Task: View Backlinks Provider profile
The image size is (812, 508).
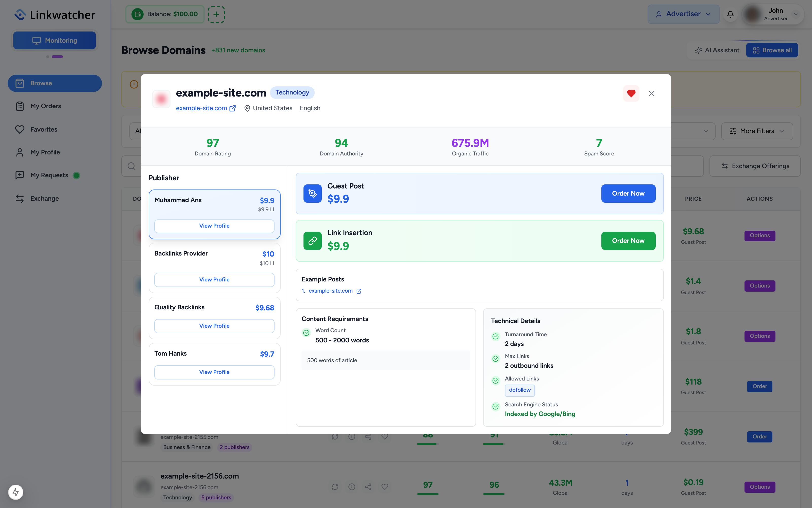Action: [x=214, y=280]
